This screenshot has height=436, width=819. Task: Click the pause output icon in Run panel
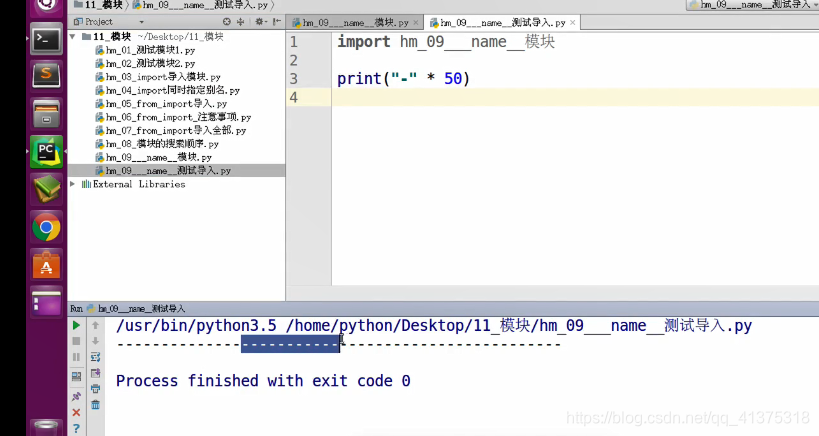[76, 357]
